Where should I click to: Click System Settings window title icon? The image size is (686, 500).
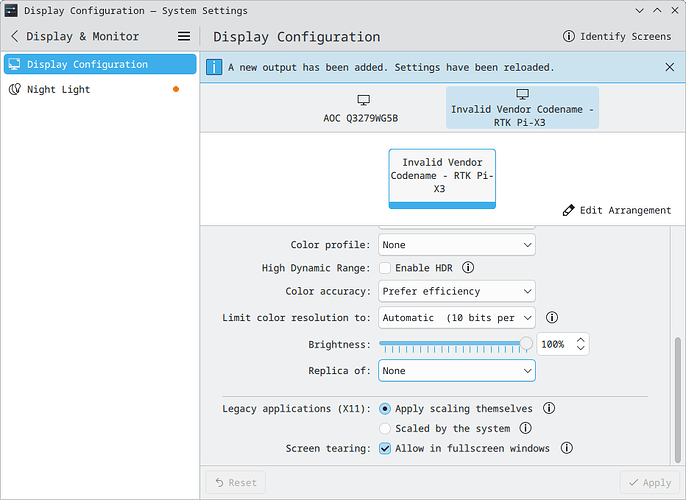coord(11,10)
